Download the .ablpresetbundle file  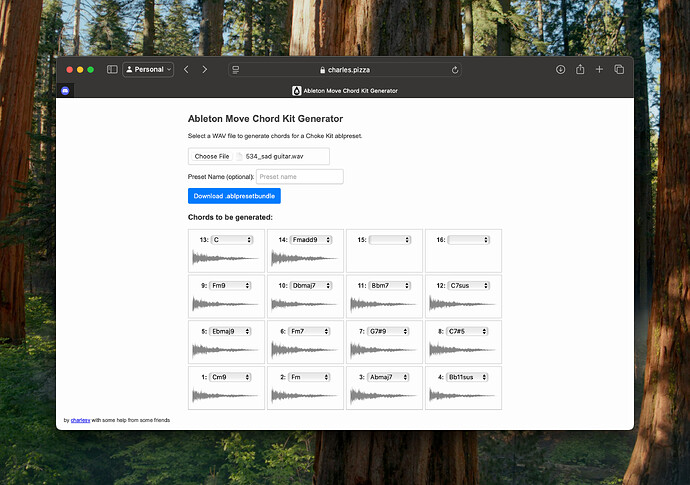click(234, 196)
